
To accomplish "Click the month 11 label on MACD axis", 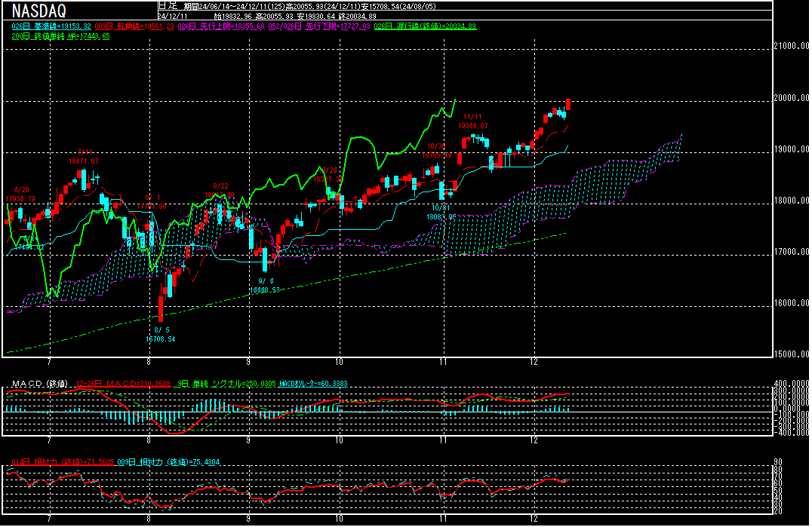I will point(443,440).
